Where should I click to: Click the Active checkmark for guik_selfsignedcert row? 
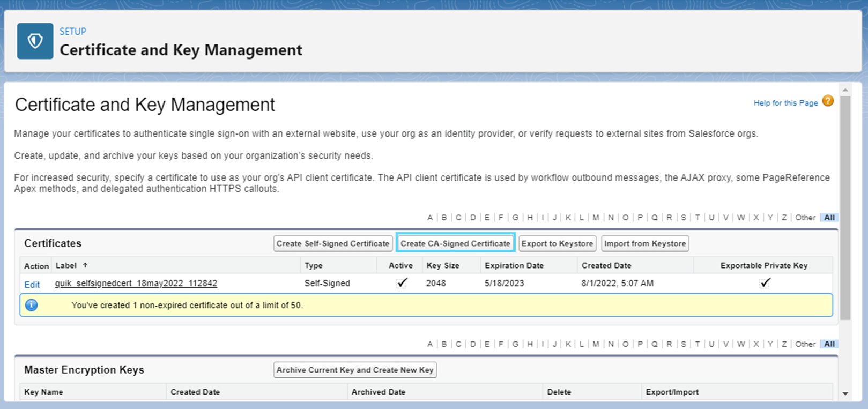(x=402, y=282)
